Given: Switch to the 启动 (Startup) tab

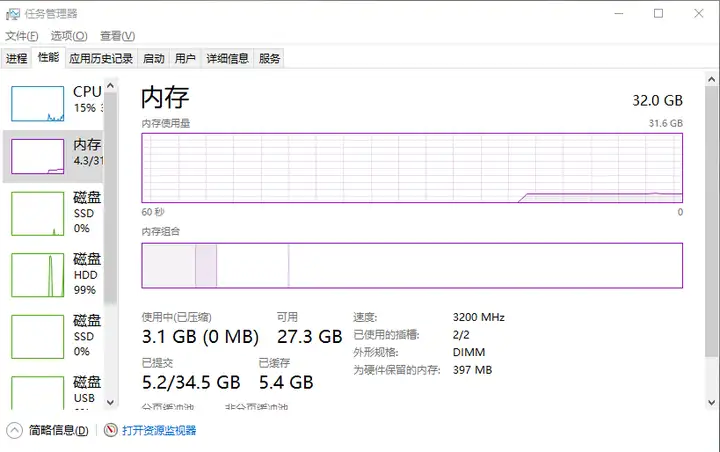Looking at the screenshot, I should 154,59.
